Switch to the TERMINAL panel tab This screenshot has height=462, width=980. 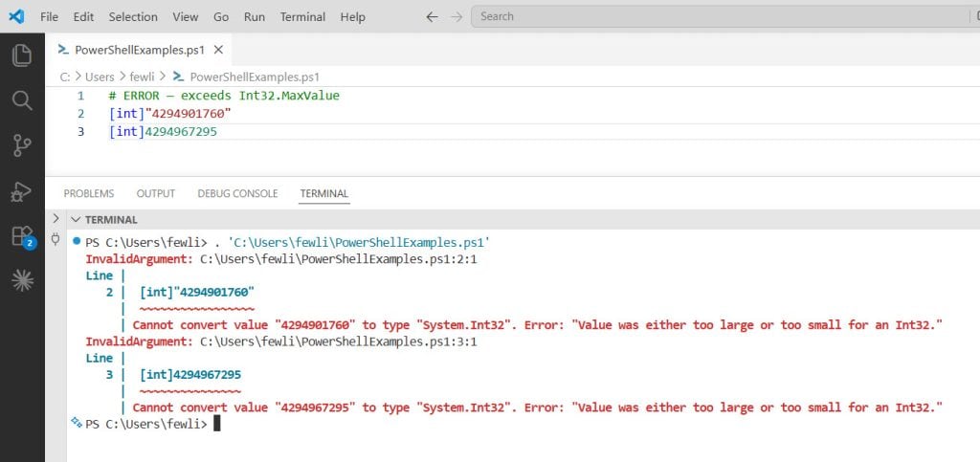(323, 193)
